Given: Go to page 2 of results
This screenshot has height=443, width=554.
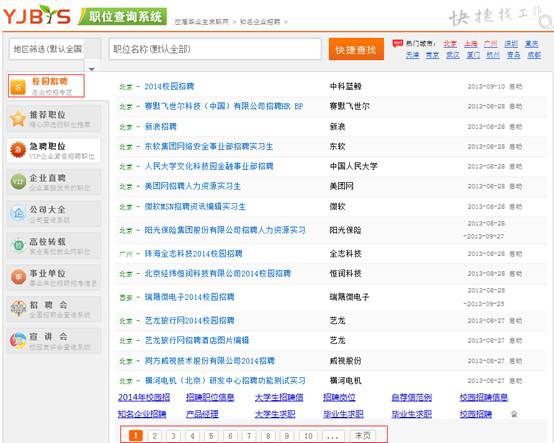Looking at the screenshot, I should [154, 436].
